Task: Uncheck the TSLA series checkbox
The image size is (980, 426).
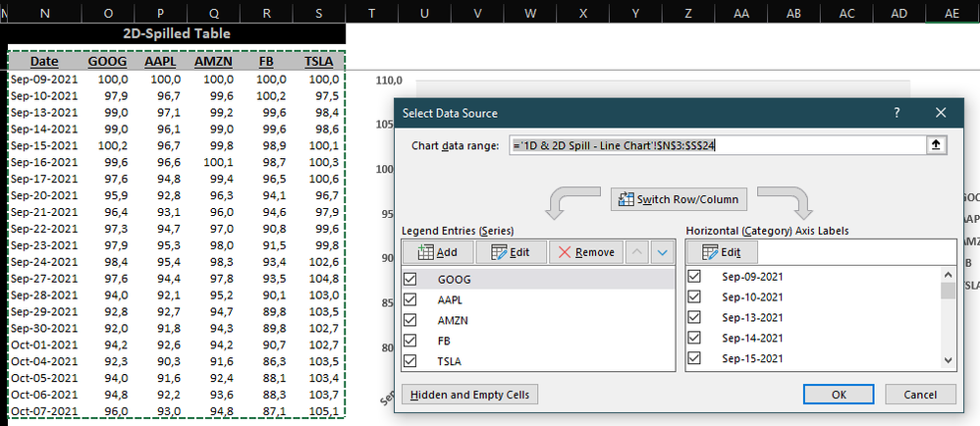Action: click(410, 361)
